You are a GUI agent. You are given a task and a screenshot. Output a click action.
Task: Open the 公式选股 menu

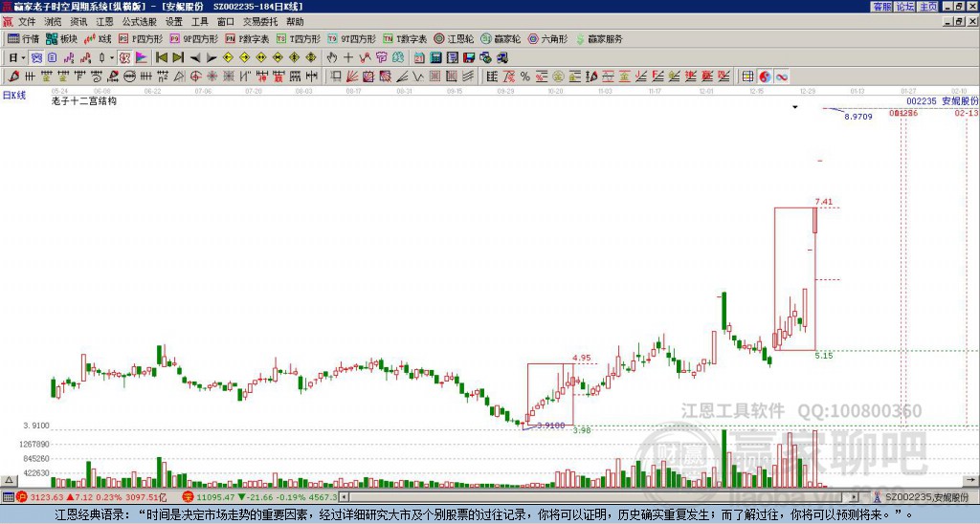pos(140,21)
